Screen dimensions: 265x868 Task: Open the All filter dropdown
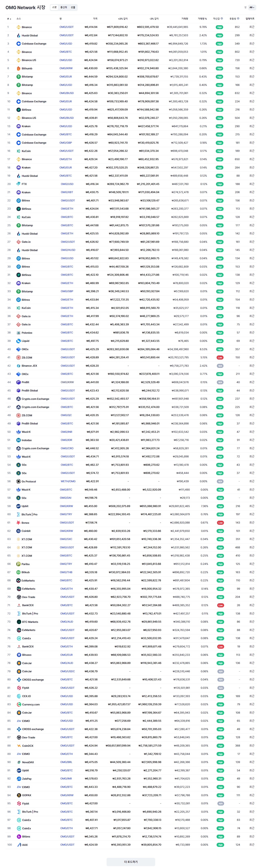252,7
